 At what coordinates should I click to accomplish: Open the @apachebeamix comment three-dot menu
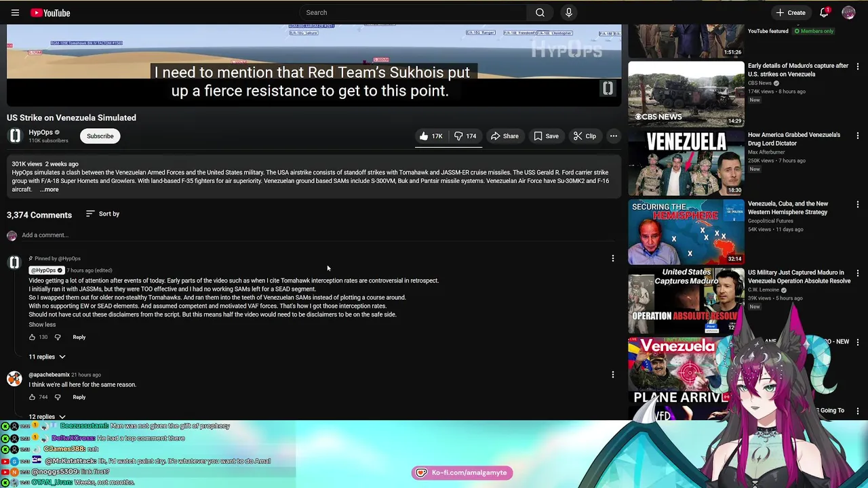(613, 375)
